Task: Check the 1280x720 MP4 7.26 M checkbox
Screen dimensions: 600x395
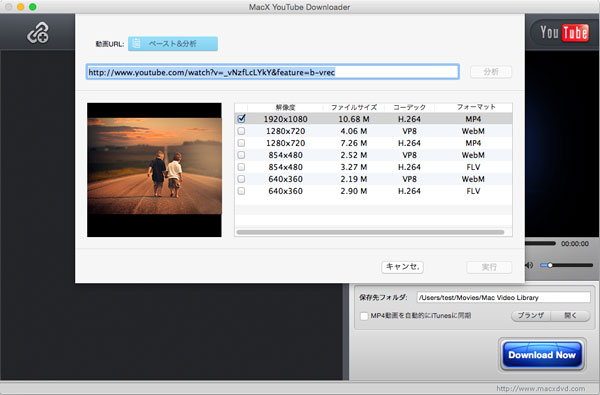Action: pos(241,143)
